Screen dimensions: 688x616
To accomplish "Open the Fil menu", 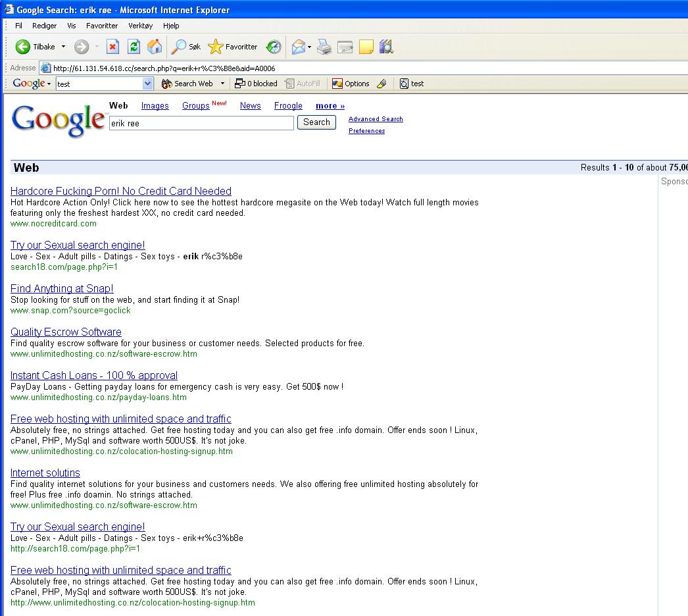I will coord(18,26).
